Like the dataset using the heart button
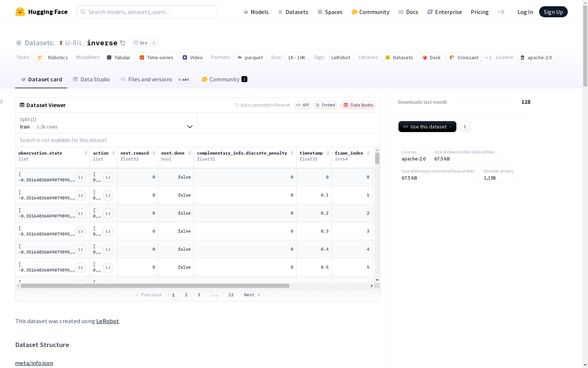 click(140, 43)
